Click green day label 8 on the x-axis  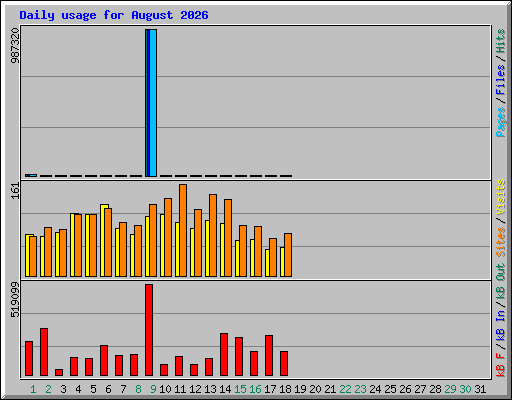(x=138, y=389)
